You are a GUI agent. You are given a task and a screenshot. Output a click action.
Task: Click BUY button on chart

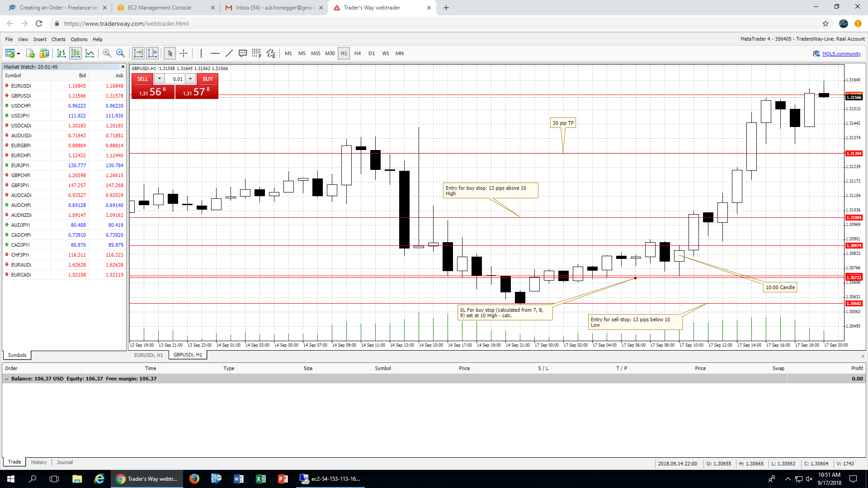(x=208, y=79)
